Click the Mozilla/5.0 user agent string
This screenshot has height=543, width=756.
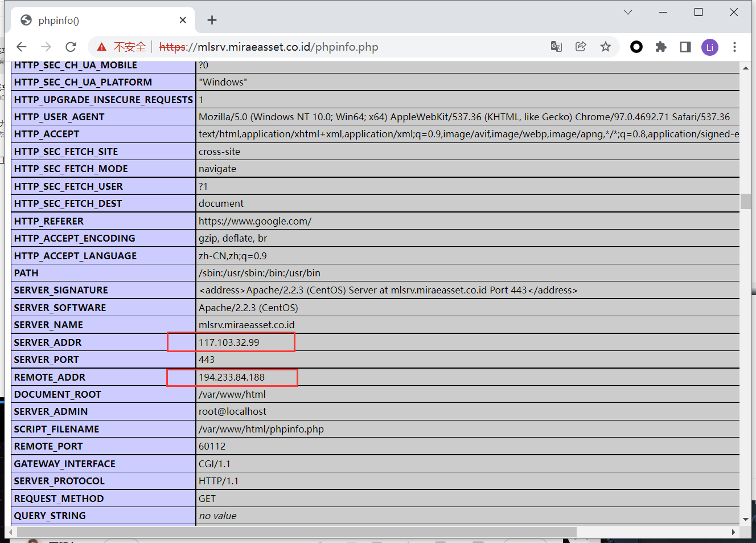[x=464, y=117]
